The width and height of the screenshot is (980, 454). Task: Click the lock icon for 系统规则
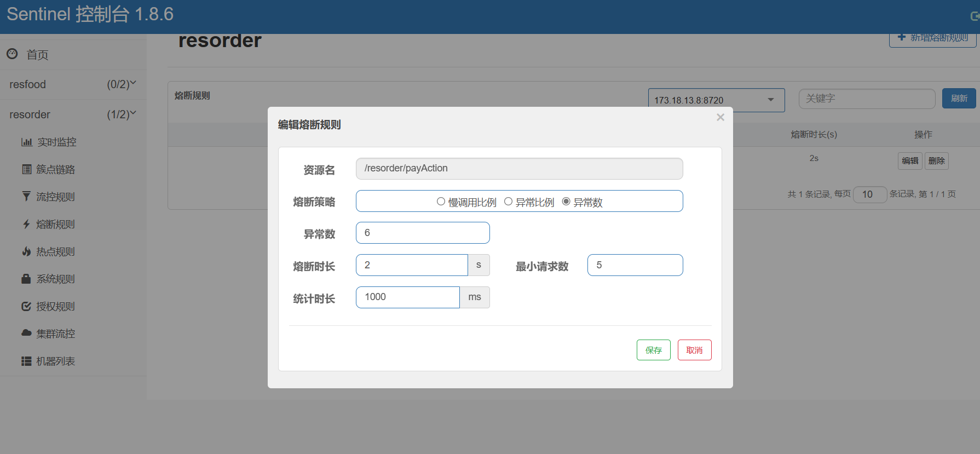click(x=26, y=279)
